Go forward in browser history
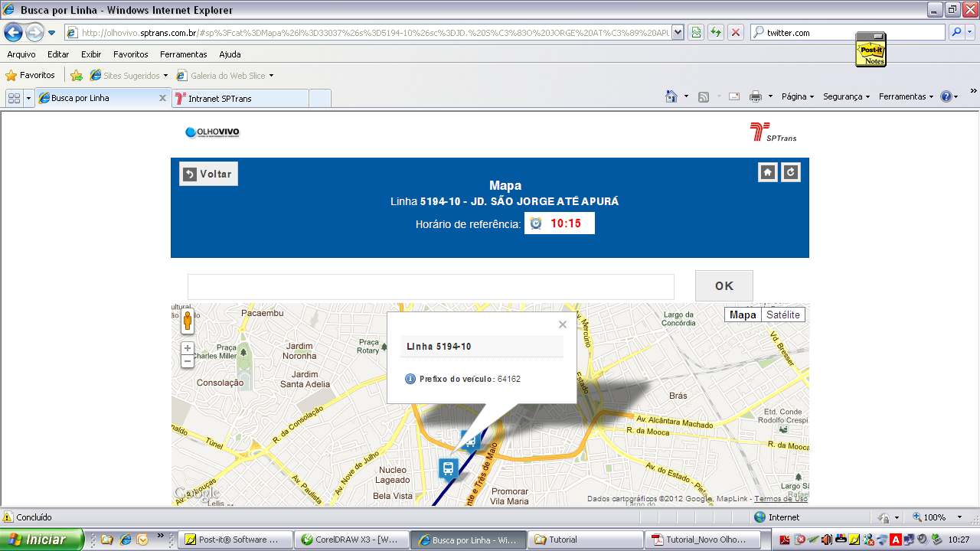 click(34, 33)
